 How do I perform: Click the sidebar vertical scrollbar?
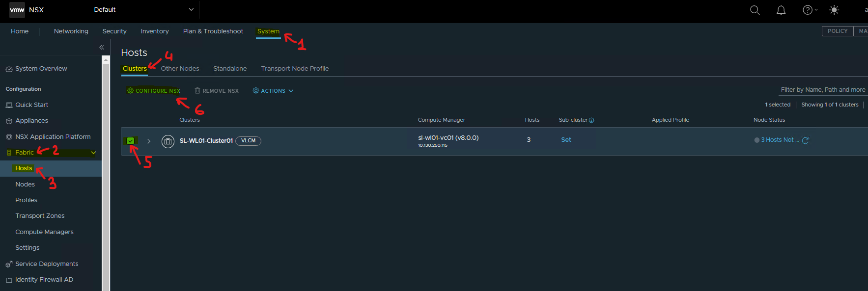[106, 177]
